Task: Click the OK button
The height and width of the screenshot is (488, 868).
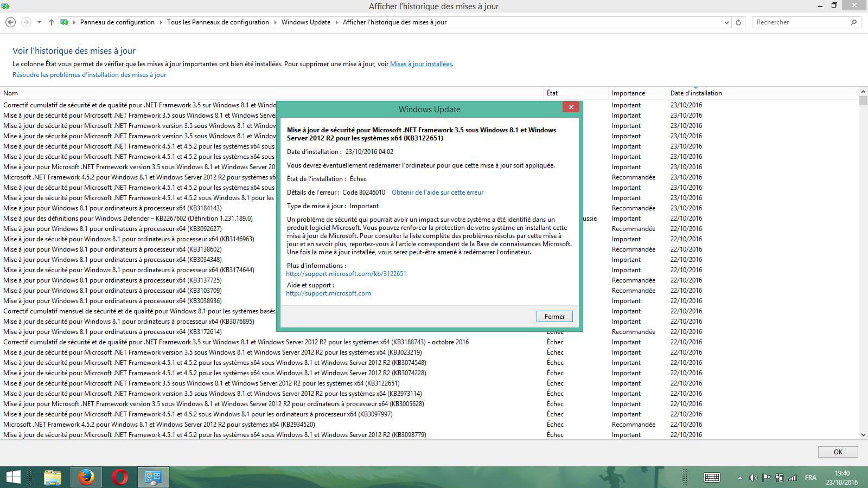Action: pyautogui.click(x=838, y=452)
